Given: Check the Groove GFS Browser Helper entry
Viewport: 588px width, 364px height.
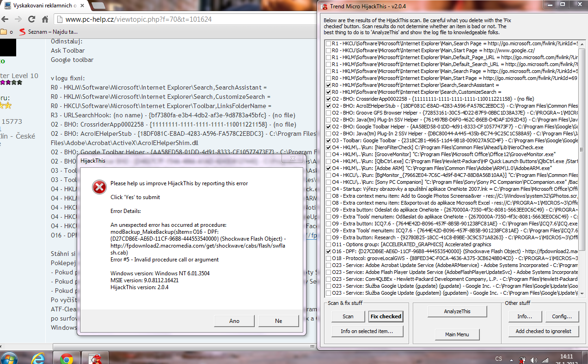Looking at the screenshot, I should pyautogui.click(x=328, y=113).
